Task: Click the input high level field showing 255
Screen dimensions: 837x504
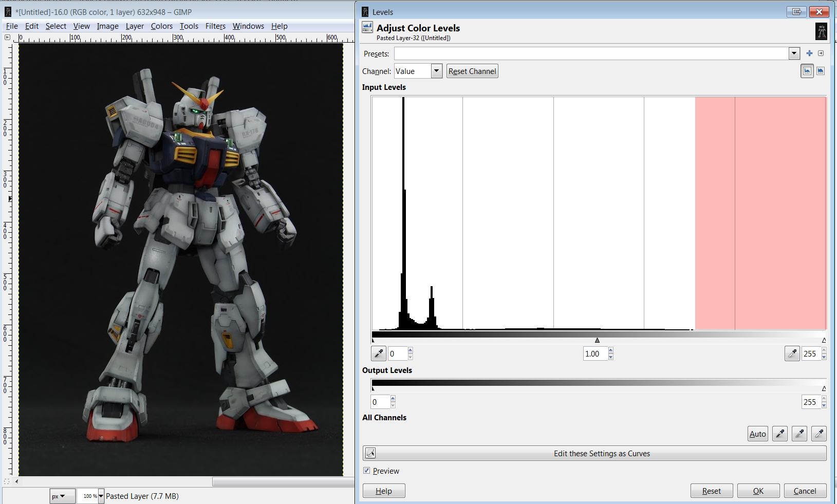Action: tap(811, 353)
